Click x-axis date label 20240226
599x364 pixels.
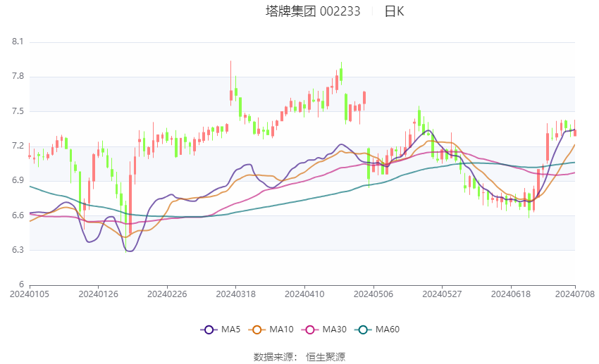tap(167, 294)
